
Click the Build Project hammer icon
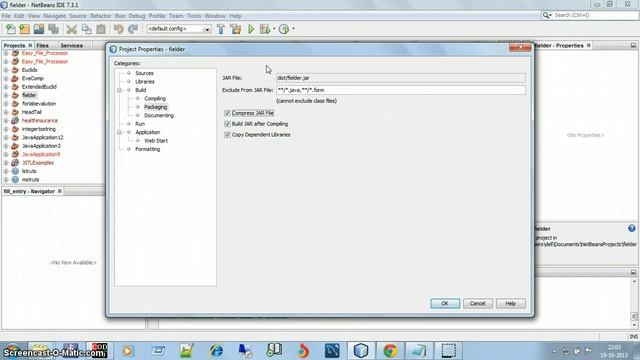(x=221, y=29)
